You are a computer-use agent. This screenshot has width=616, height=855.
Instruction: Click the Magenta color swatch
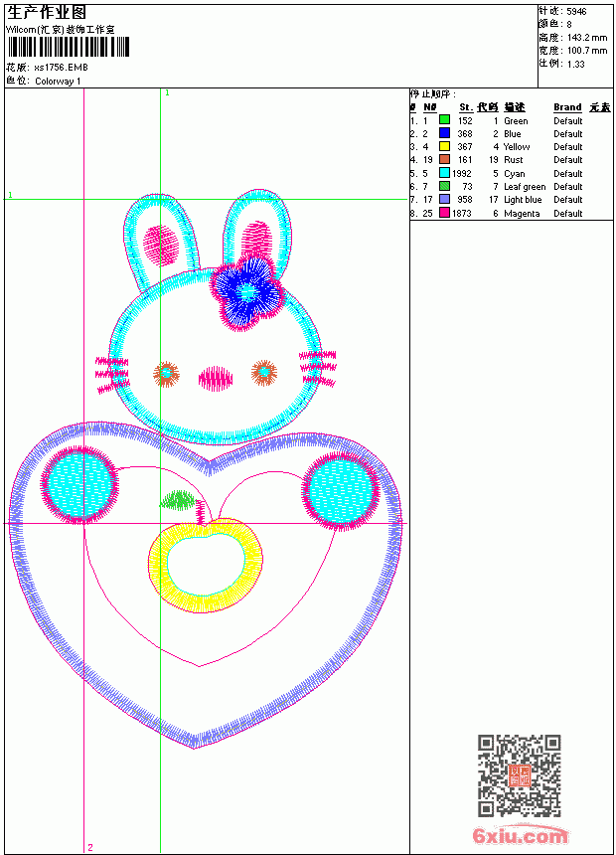[x=445, y=213]
